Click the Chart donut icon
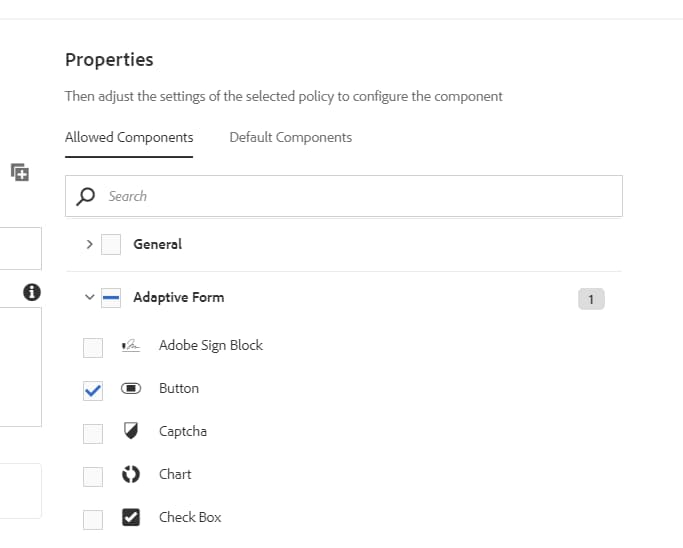This screenshot has height=548, width=683. 131,475
